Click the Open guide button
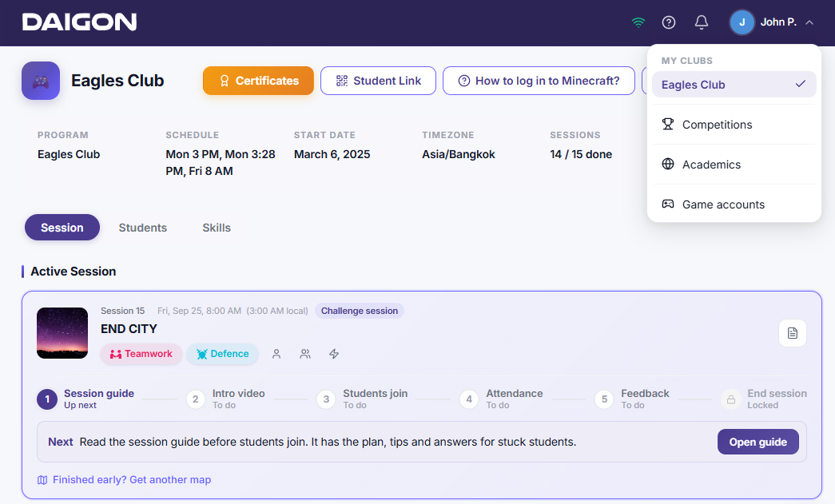 757,442
